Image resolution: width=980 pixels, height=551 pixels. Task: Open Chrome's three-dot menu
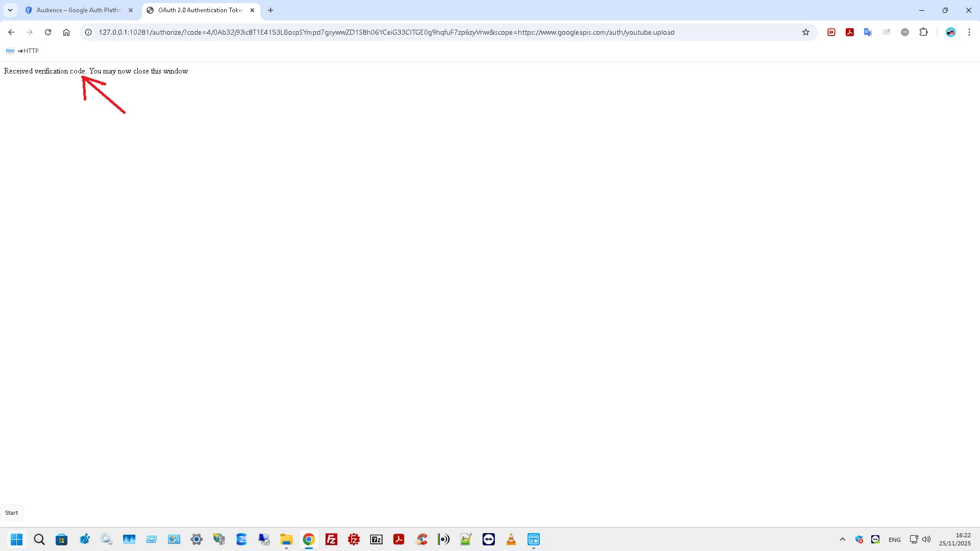tap(969, 32)
